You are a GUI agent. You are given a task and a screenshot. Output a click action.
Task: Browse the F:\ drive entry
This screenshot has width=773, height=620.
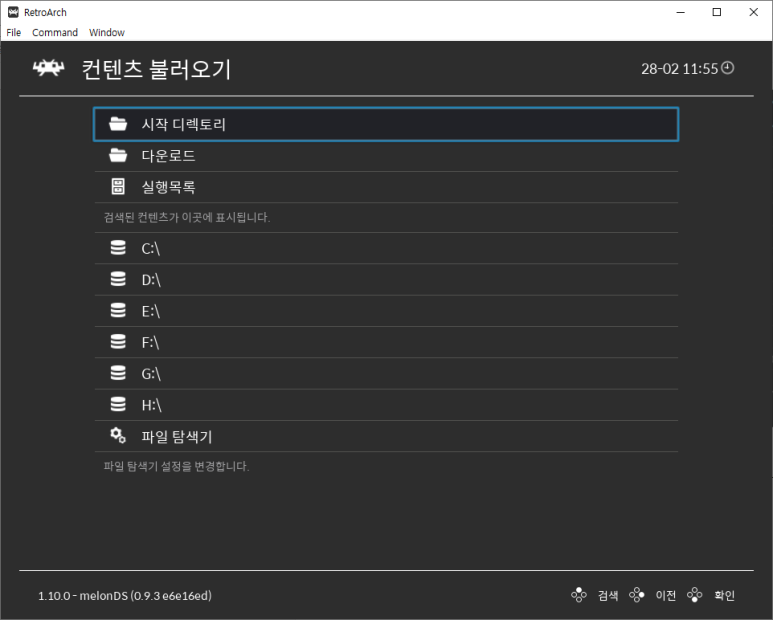tap(386, 342)
